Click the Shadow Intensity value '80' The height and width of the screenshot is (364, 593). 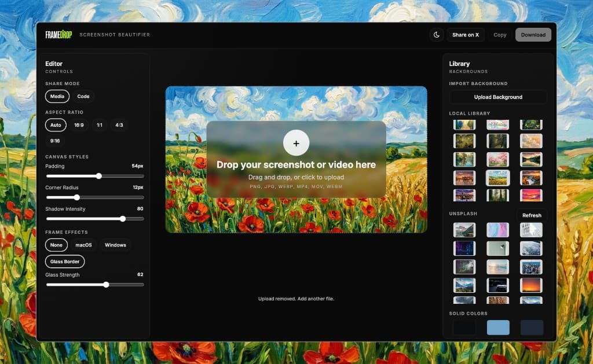[x=140, y=209]
